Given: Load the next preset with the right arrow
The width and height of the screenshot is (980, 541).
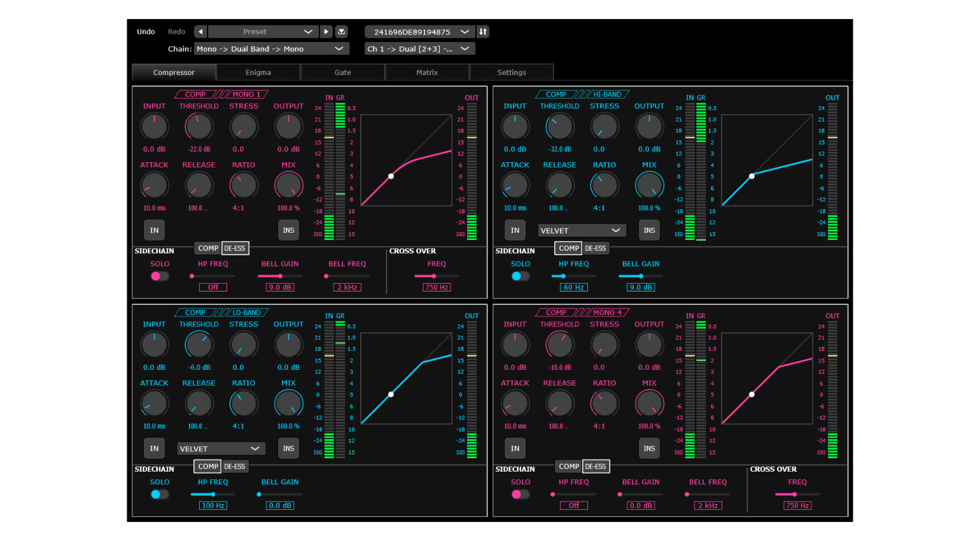Looking at the screenshot, I should [326, 32].
